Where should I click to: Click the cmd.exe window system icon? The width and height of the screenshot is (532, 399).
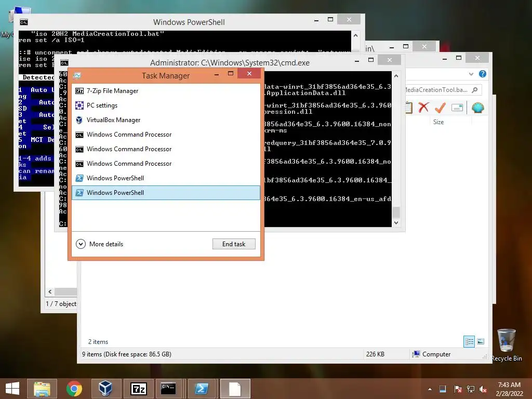coord(64,63)
